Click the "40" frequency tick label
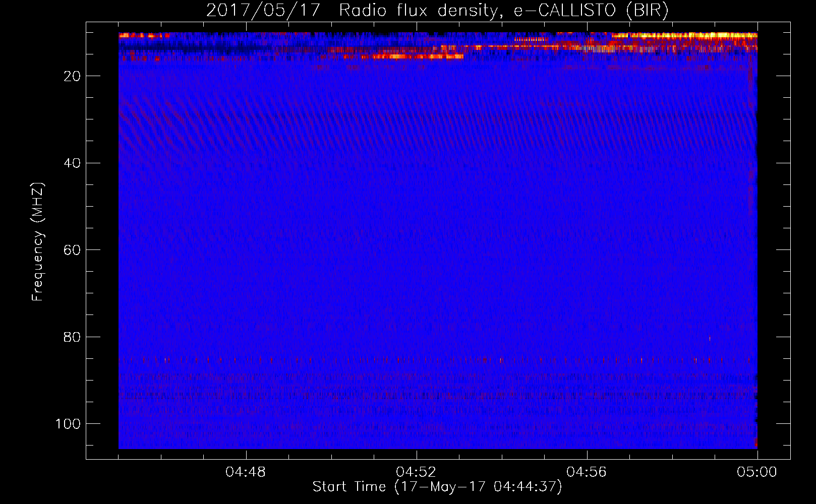Screen dimensions: 816x504 73,163
